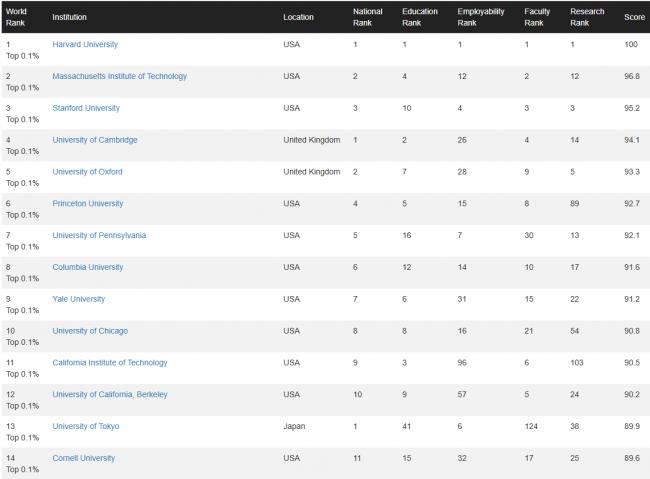650x479 pixels.
Task: Select the University of Oxford link
Action: tap(87, 172)
